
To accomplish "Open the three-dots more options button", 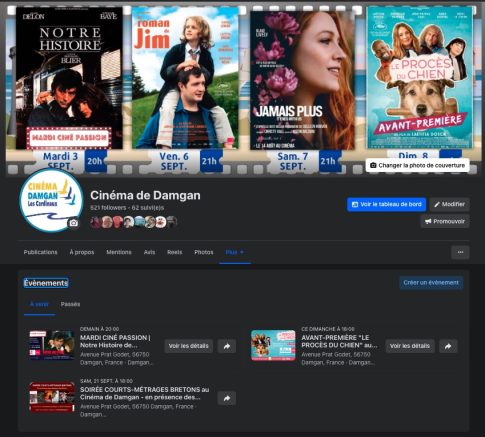I will pos(460,252).
